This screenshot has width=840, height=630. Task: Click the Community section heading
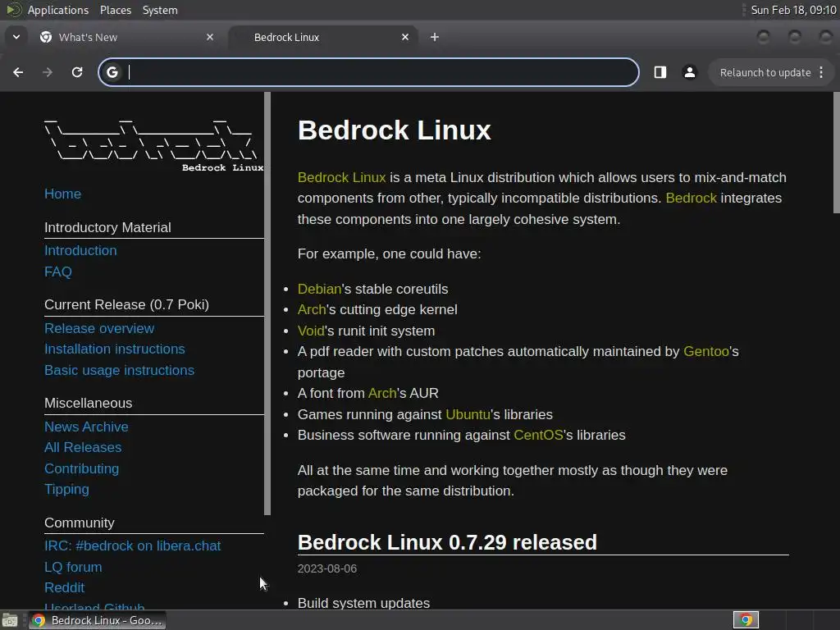point(80,523)
